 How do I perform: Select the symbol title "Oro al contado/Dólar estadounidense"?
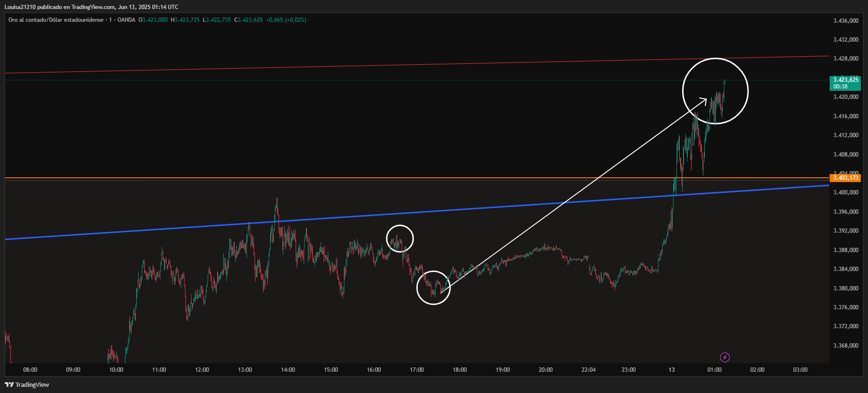(56, 20)
